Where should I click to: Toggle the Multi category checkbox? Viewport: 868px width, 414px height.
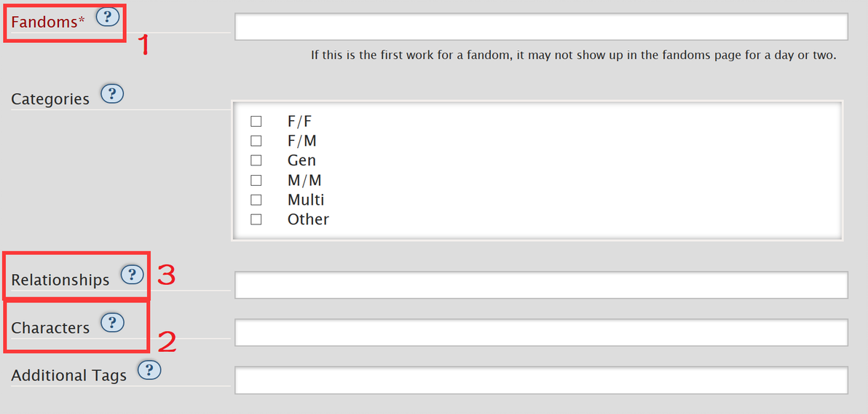click(x=256, y=200)
